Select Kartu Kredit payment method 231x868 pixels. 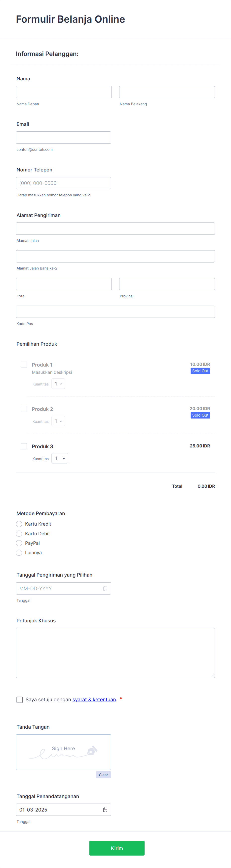[19, 524]
